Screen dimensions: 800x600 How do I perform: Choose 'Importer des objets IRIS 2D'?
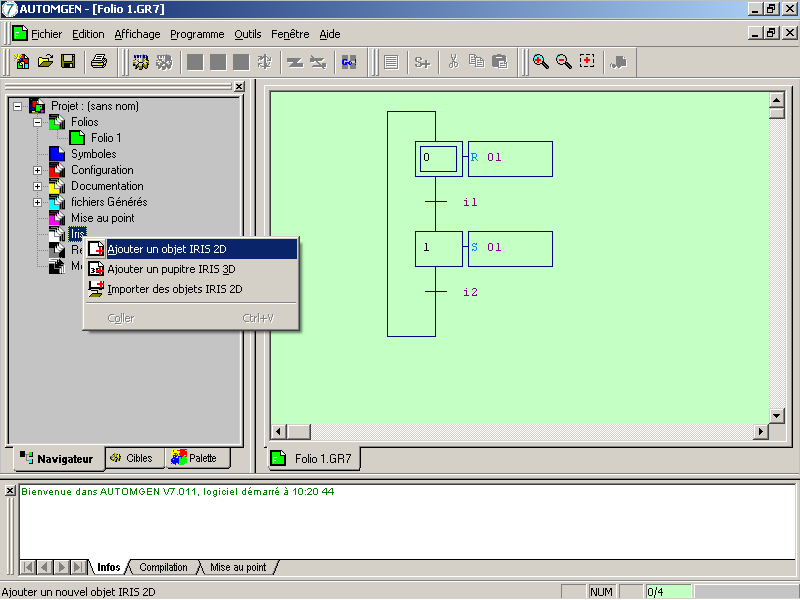click(174, 289)
